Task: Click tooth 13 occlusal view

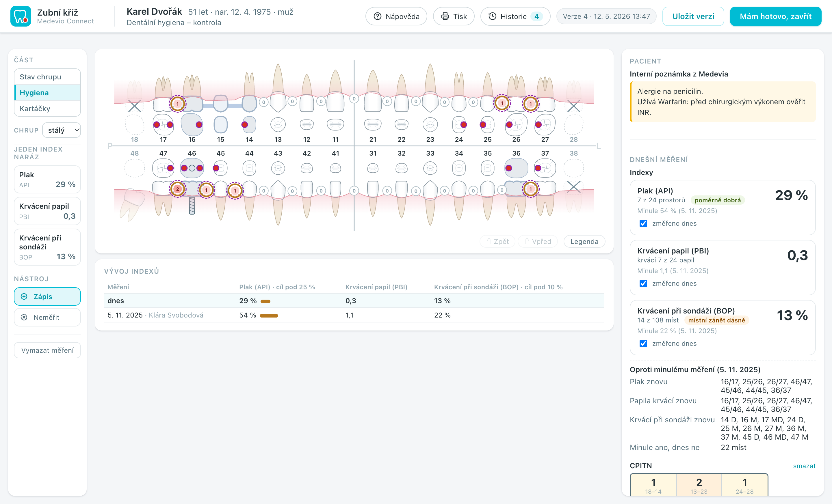Action: (278, 125)
